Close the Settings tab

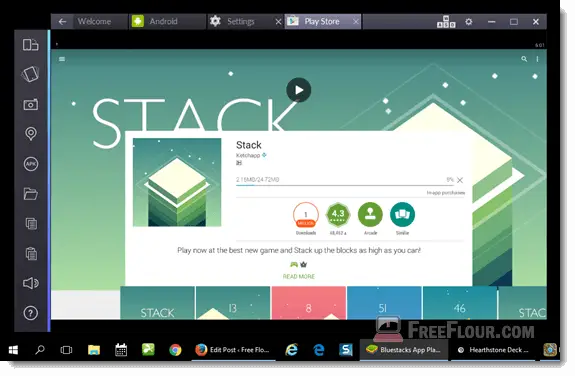pos(278,22)
